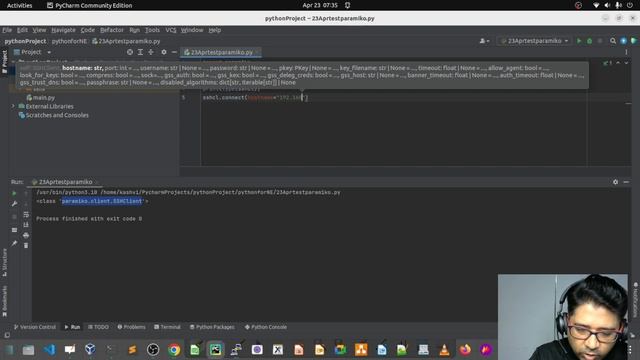
Task: Run 23Aprtestparamiko with the toolbar Run button
Action: (579, 41)
